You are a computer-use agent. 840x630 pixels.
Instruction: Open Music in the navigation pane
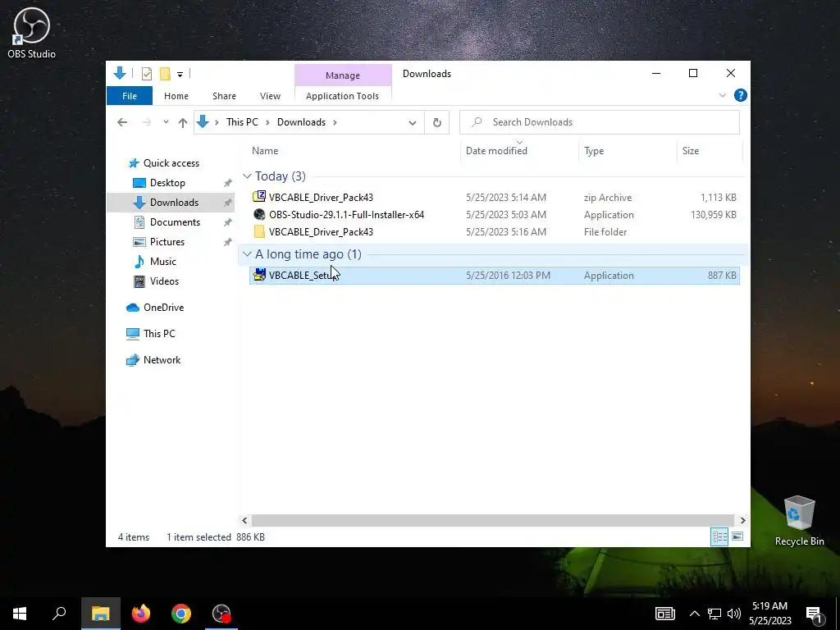coord(163,262)
